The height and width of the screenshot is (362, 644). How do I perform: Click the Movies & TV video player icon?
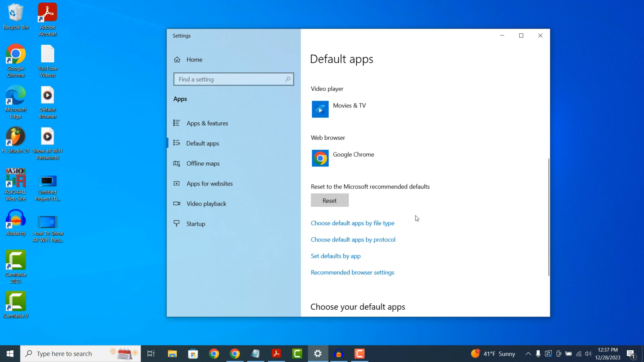320,109
